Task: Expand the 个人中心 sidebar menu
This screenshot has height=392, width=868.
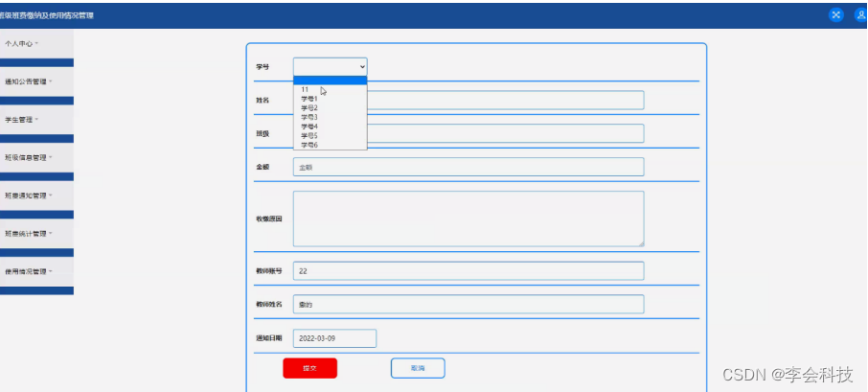Action: point(36,44)
